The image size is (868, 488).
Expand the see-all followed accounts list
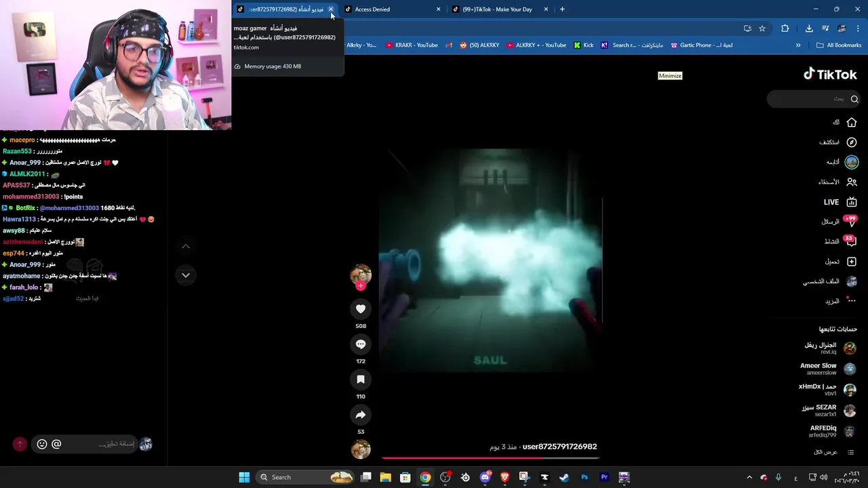pyautogui.click(x=833, y=452)
